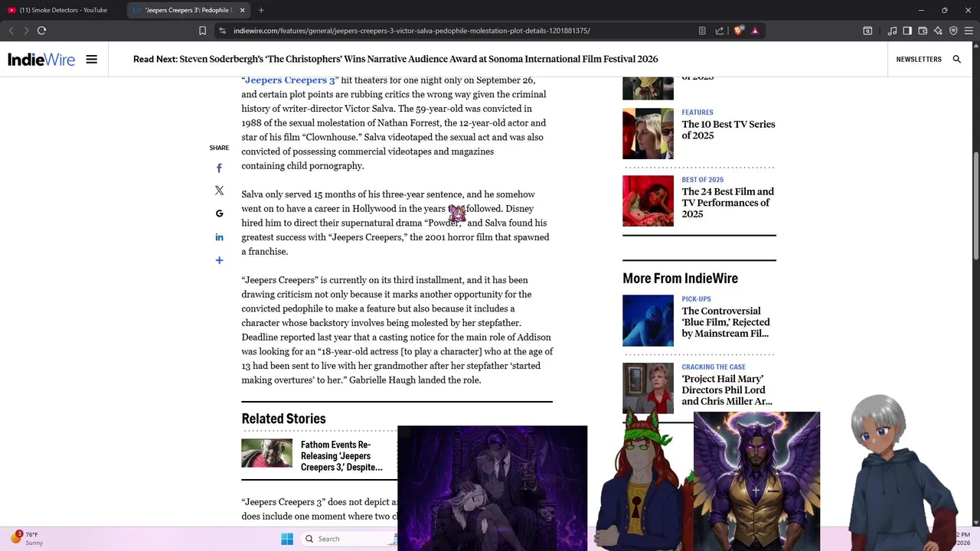Open the Brave Wallet icon

pos(923,31)
